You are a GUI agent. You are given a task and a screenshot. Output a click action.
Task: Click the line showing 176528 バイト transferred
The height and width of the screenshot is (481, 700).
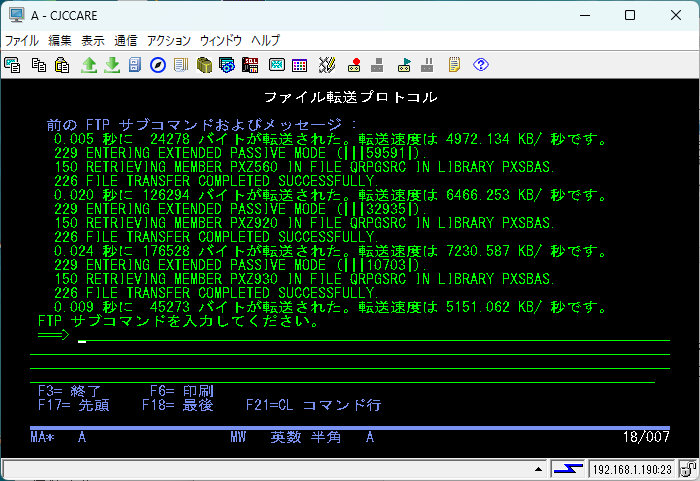(x=330, y=251)
